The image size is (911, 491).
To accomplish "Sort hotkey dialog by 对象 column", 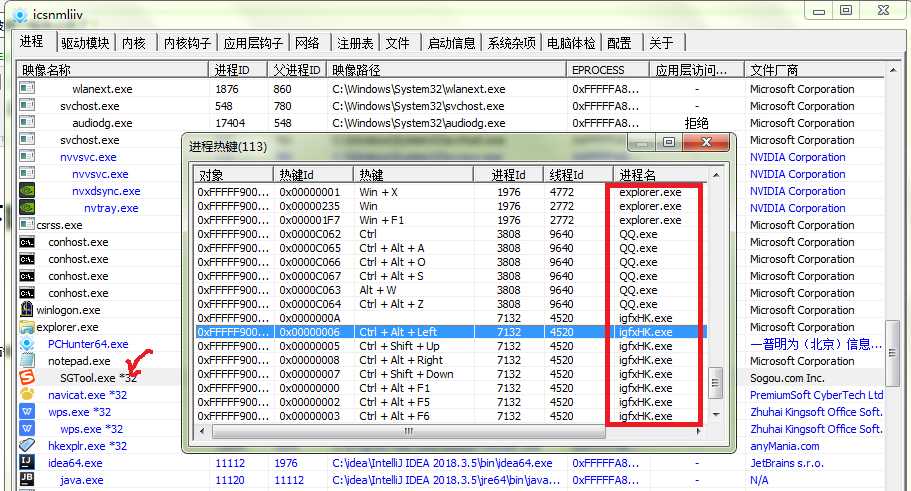I will pos(234,174).
